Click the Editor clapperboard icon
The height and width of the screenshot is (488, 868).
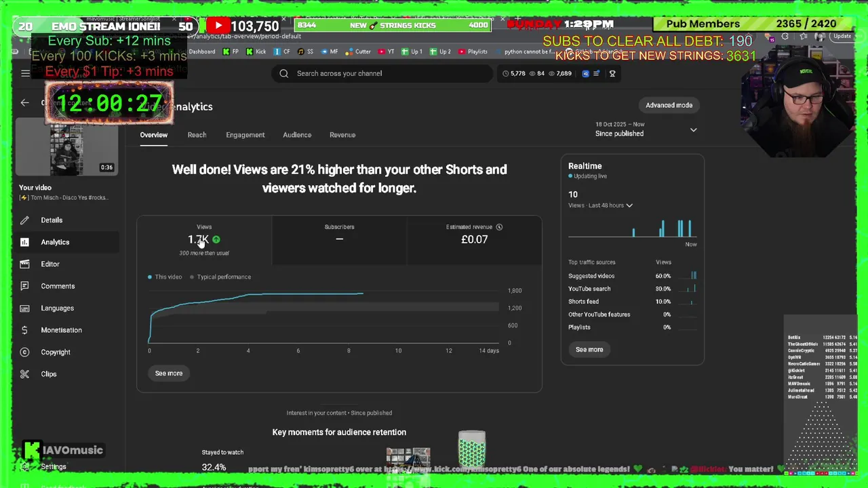pos(25,264)
